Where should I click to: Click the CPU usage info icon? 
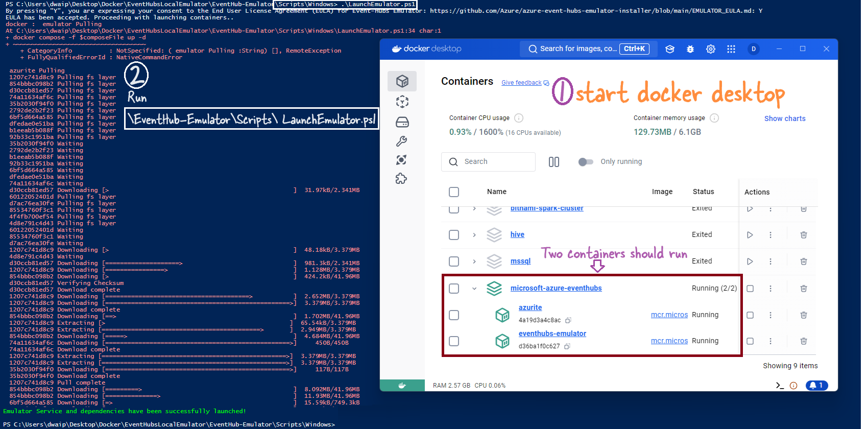click(519, 118)
